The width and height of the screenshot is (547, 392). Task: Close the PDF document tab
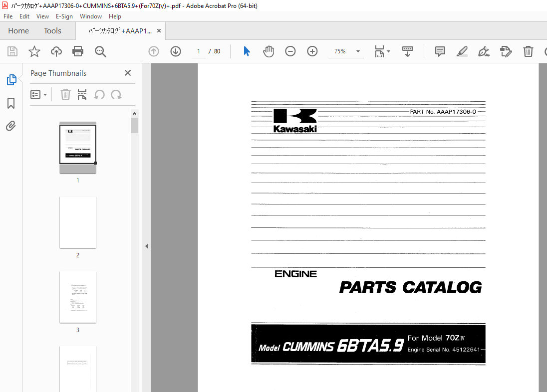click(x=159, y=31)
